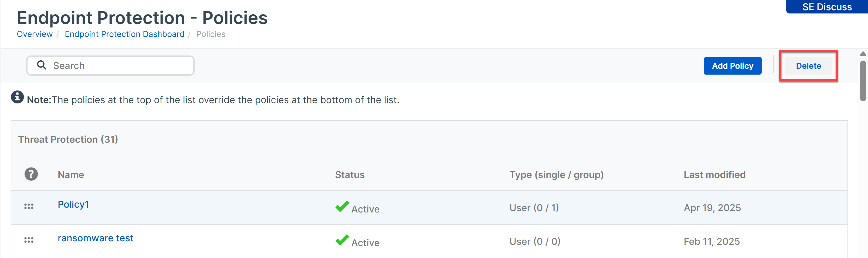Click the green checkmark in Policy1 row
Viewport: 868px width, 258px height.
click(342, 206)
